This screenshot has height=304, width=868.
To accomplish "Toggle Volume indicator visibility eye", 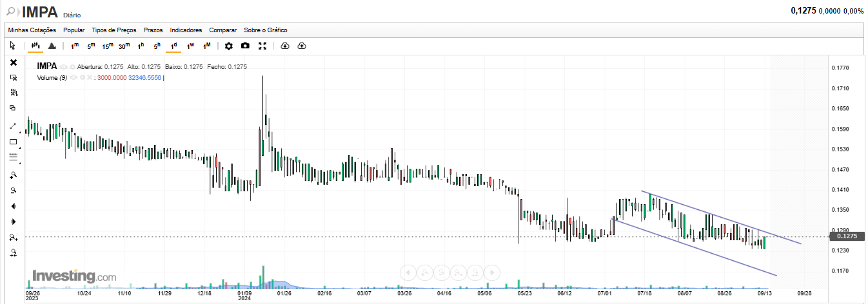I will pos(74,78).
